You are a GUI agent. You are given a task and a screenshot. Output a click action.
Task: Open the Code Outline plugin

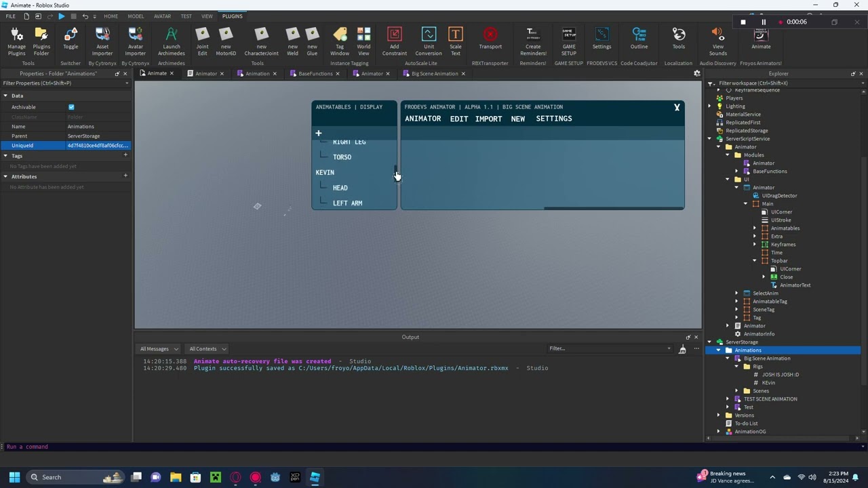point(639,39)
